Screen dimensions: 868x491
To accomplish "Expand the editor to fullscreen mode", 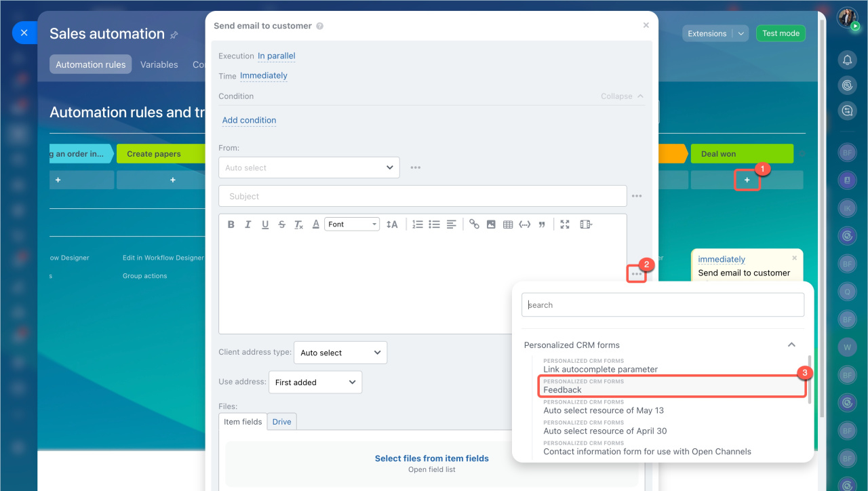I will (565, 224).
